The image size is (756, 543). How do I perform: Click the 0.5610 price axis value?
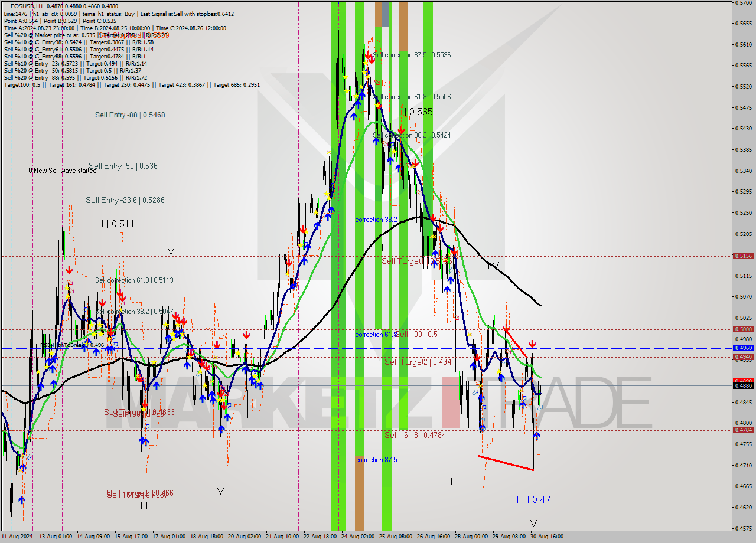(743, 45)
